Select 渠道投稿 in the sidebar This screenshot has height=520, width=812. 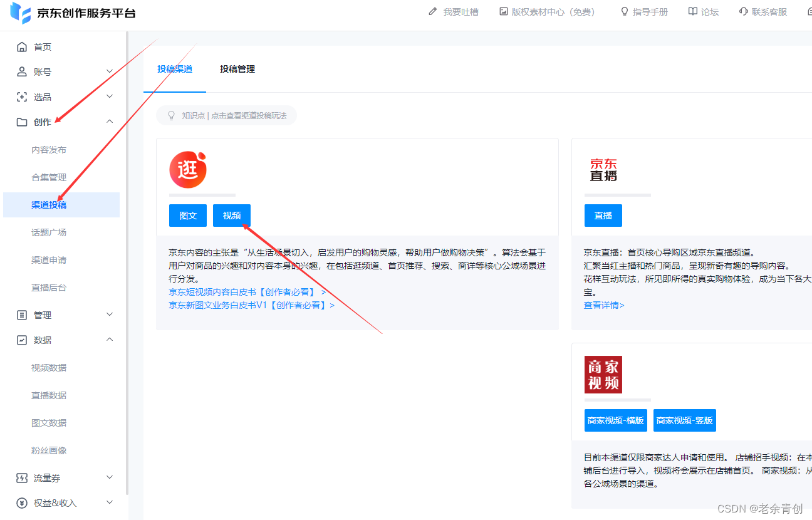[x=61, y=205]
